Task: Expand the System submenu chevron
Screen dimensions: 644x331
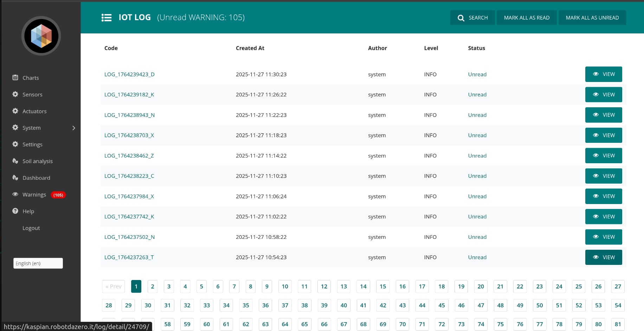Action: (x=74, y=128)
